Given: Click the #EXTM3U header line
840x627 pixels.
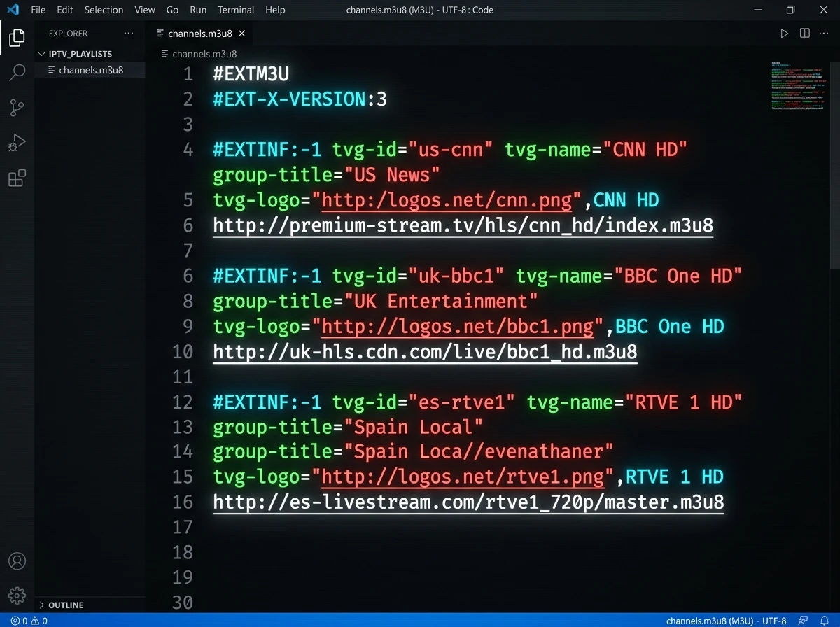Looking at the screenshot, I should (x=251, y=74).
